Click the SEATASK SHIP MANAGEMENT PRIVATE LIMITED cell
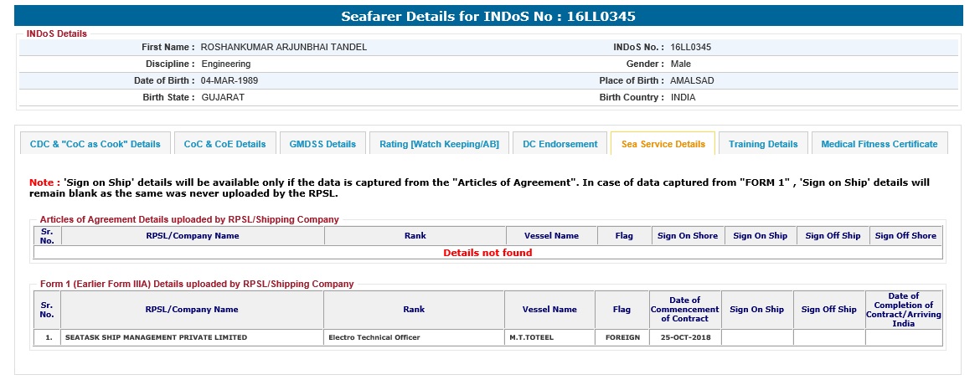Image resolution: width=980 pixels, height=385 pixels. pyautogui.click(x=156, y=337)
